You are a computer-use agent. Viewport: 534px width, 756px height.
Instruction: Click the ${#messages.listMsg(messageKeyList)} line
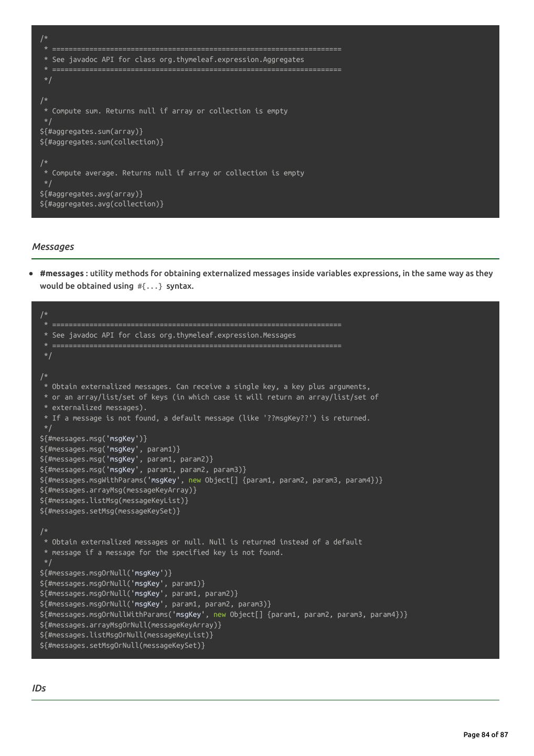114,501
